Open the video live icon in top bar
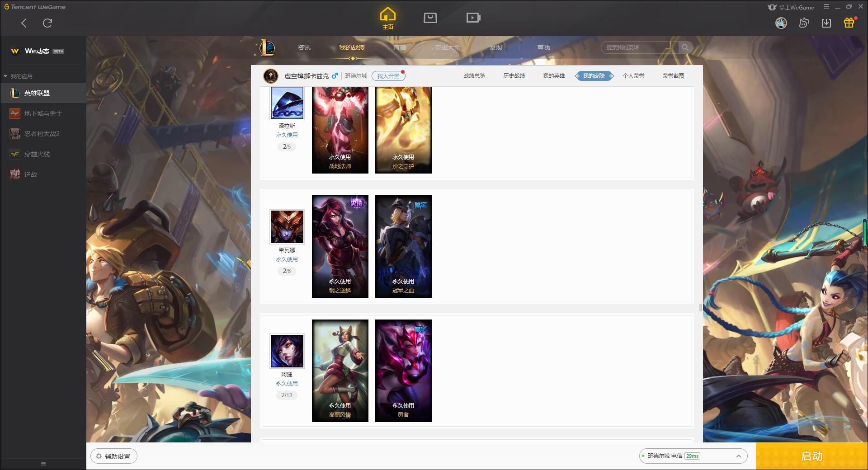Viewport: 868px width, 470px height. pyautogui.click(x=473, y=18)
